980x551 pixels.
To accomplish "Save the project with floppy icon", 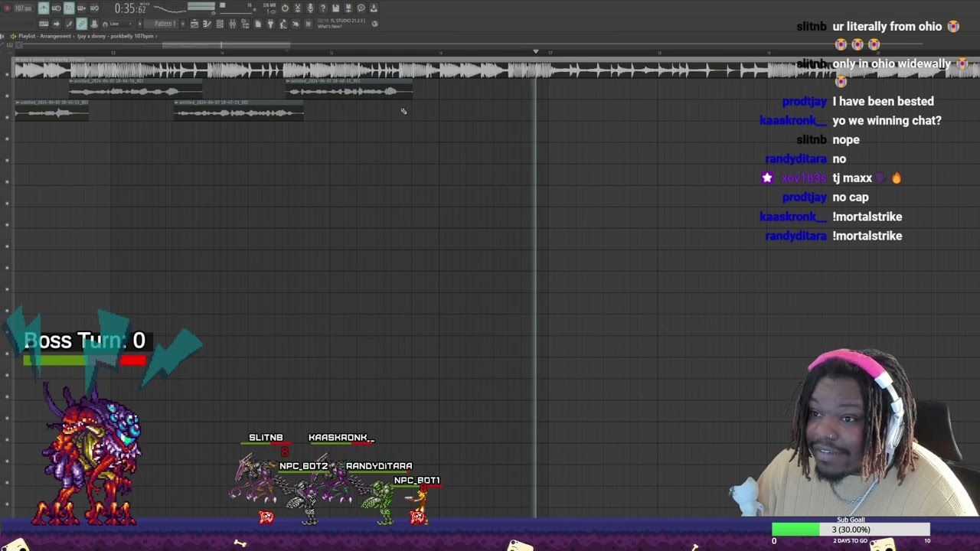I will (335, 8).
